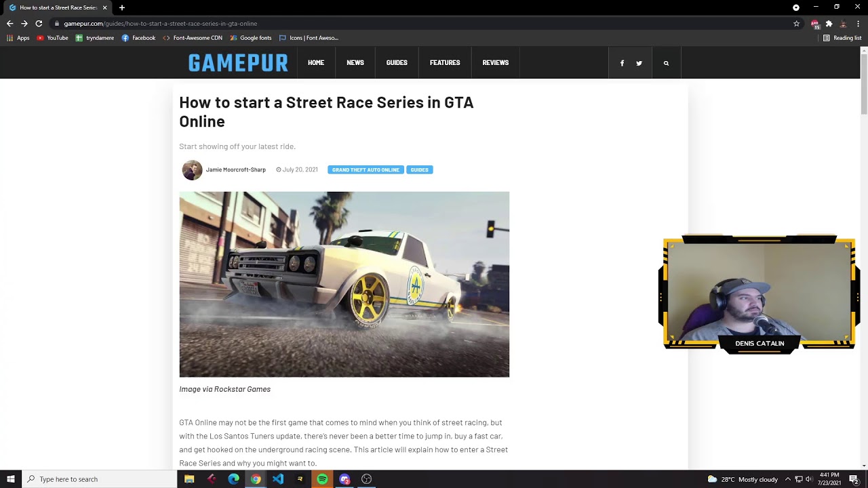
Task: Close the 'How to start a Street Race Series' tab
Action: coord(104,7)
